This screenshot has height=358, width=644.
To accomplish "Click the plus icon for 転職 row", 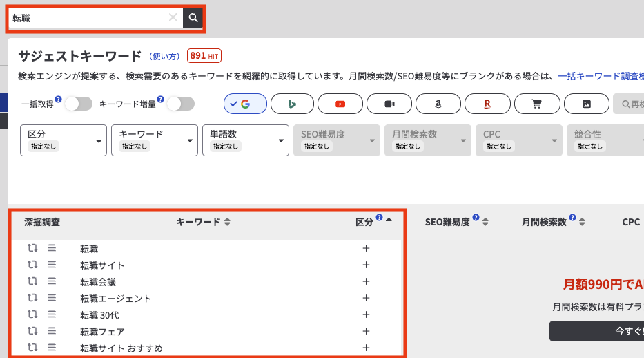I will (x=366, y=248).
